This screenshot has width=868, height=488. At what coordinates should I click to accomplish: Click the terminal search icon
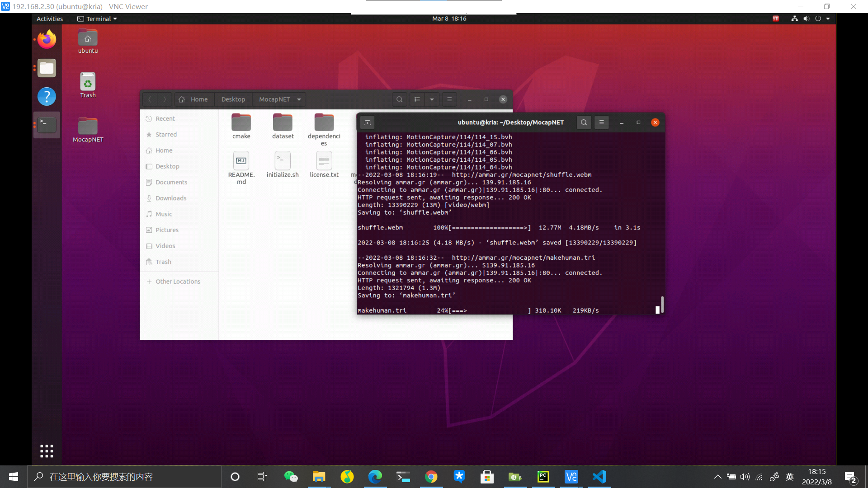tap(584, 122)
